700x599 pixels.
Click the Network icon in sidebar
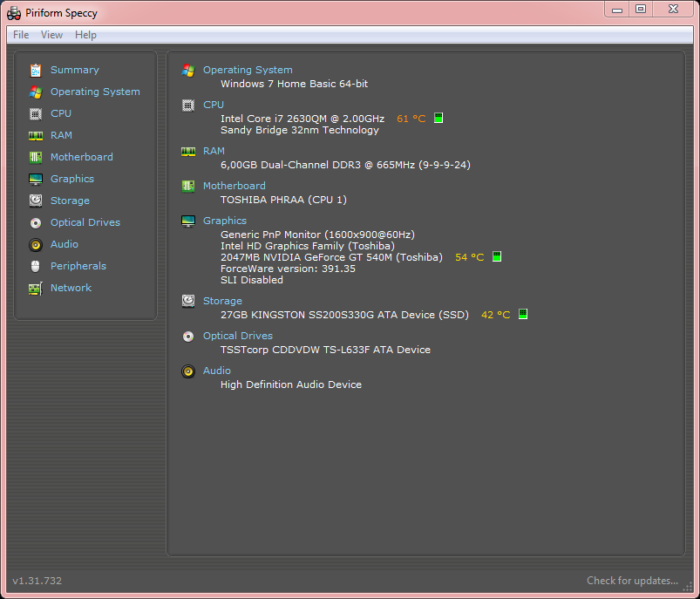pos(36,288)
